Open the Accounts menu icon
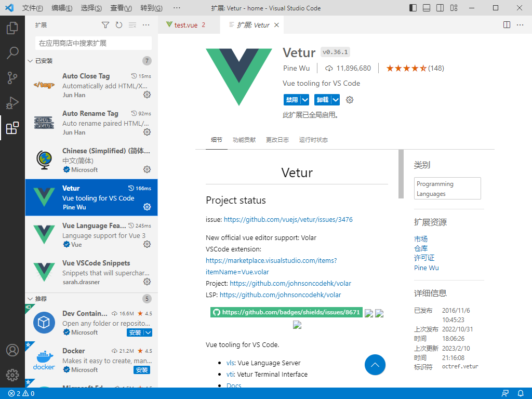 click(12, 350)
